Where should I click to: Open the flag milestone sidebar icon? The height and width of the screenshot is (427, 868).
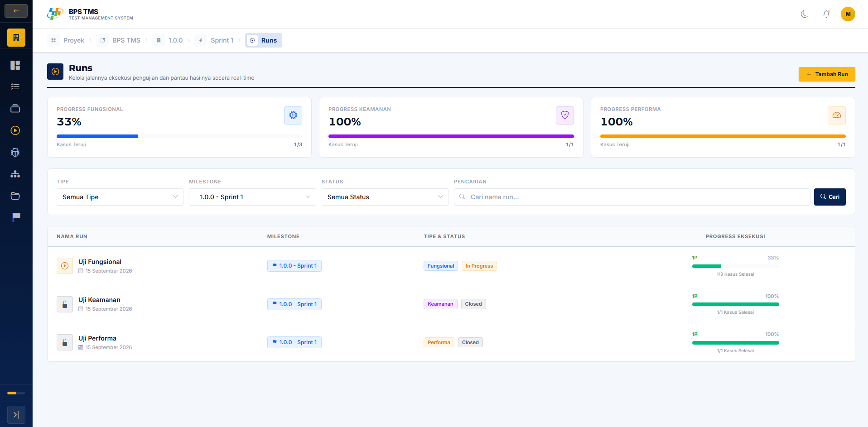[x=16, y=217]
